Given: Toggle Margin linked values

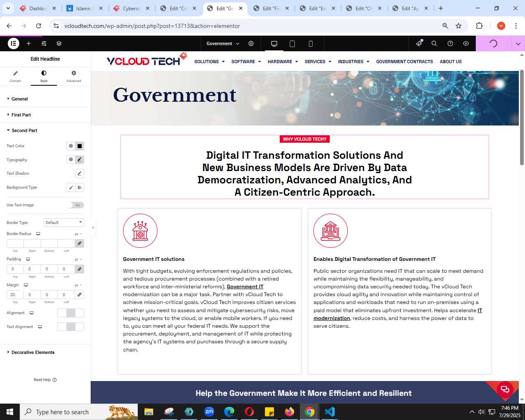Looking at the screenshot, I should pyautogui.click(x=80, y=294).
